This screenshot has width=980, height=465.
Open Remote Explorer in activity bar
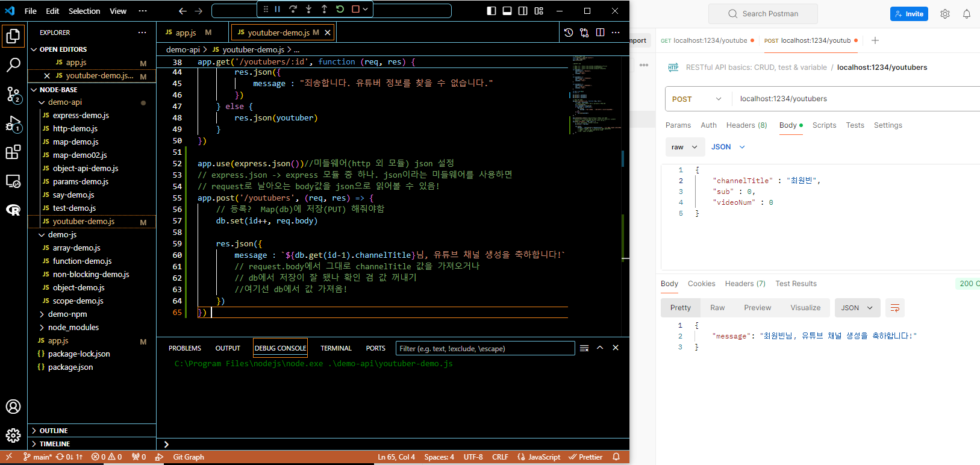tap(13, 181)
